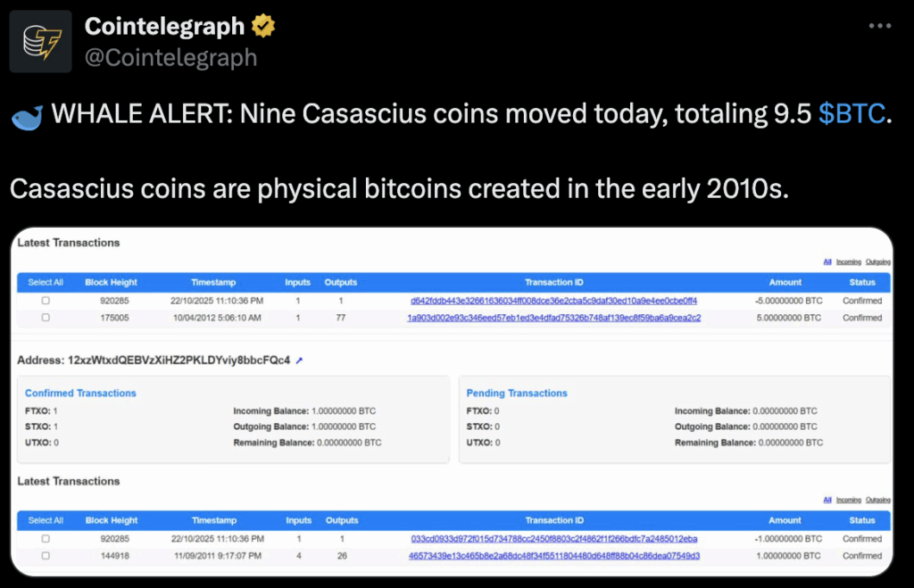Screen dimensions: 914x588
Task: Open the @Cointelegraph handle
Action: pos(170,57)
